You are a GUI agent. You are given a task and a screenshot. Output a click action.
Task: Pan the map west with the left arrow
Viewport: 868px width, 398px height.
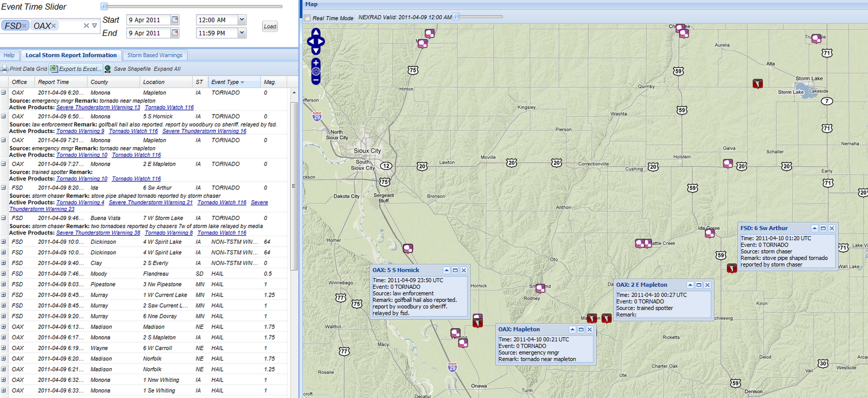point(310,41)
